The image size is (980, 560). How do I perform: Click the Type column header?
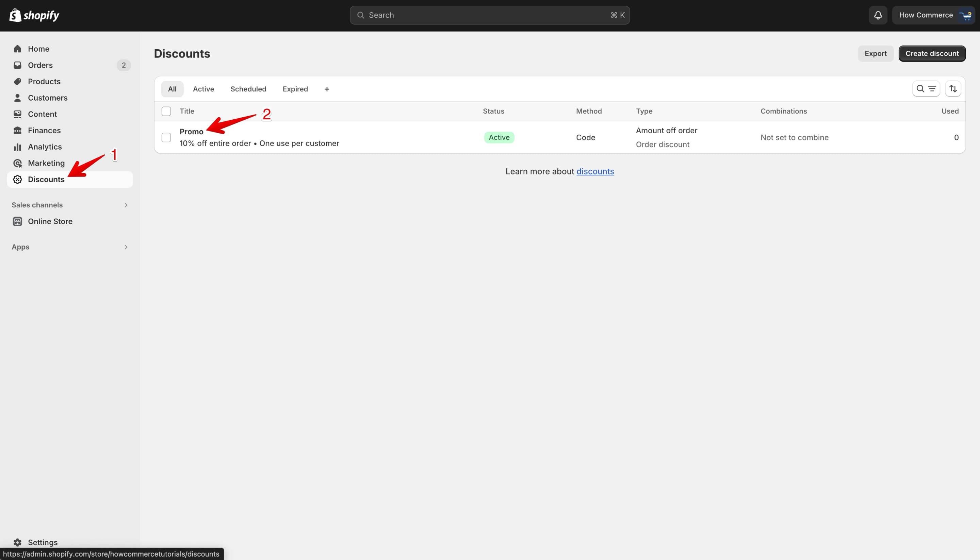644,111
